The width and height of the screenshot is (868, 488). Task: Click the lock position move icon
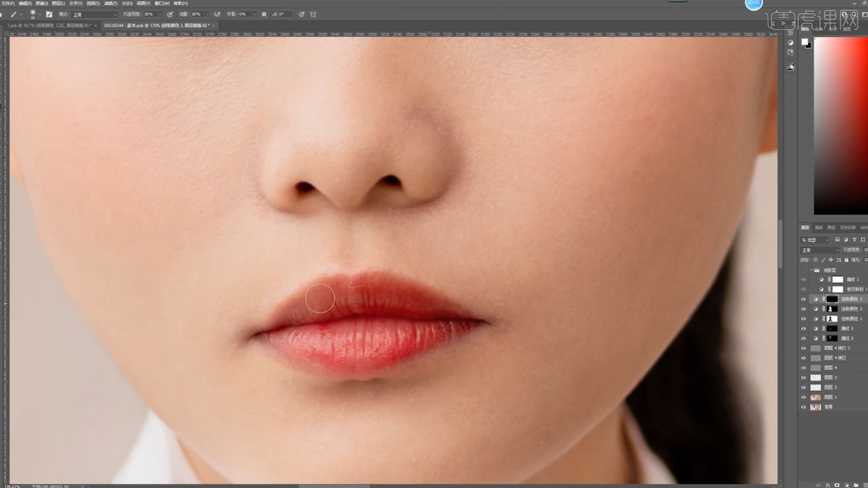831,260
